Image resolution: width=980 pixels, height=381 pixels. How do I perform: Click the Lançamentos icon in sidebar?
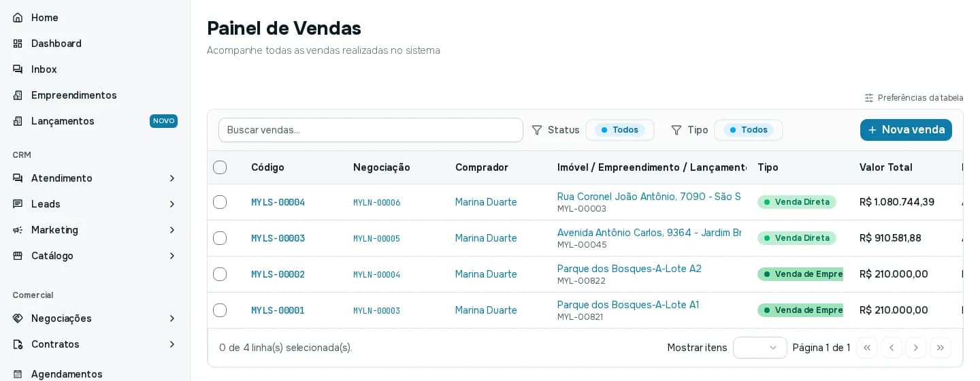coord(18,121)
